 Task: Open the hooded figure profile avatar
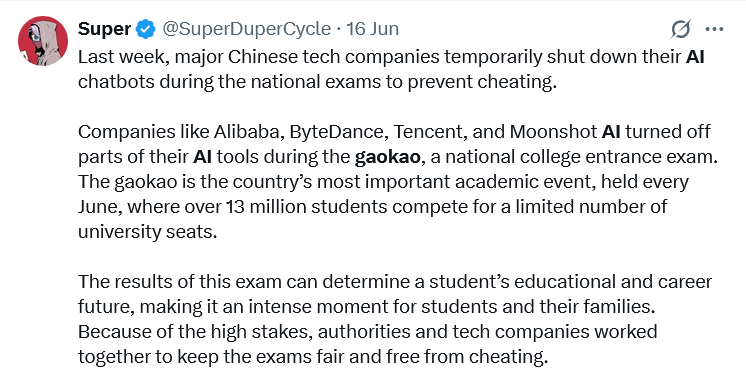pyautogui.click(x=43, y=41)
